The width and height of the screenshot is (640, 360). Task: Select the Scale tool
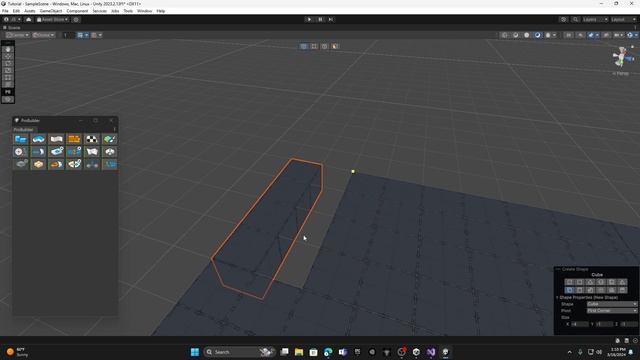(8, 70)
